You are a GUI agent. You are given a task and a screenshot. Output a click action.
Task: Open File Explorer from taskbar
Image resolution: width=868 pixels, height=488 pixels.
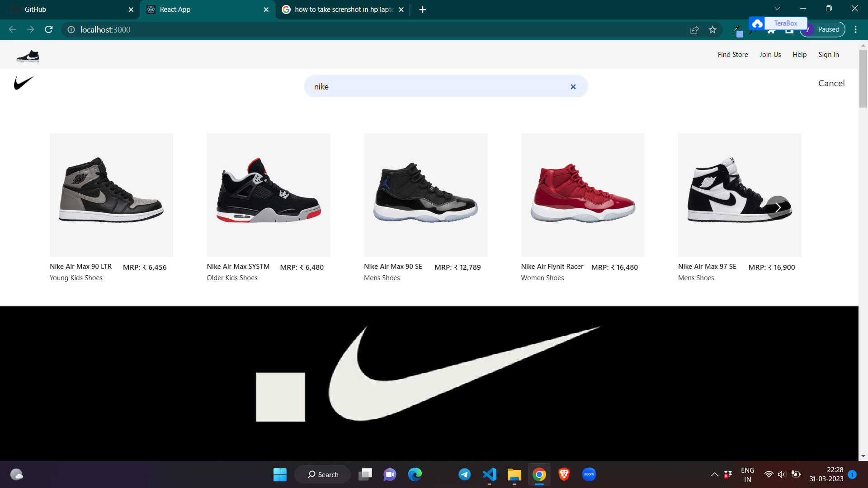pos(514,474)
